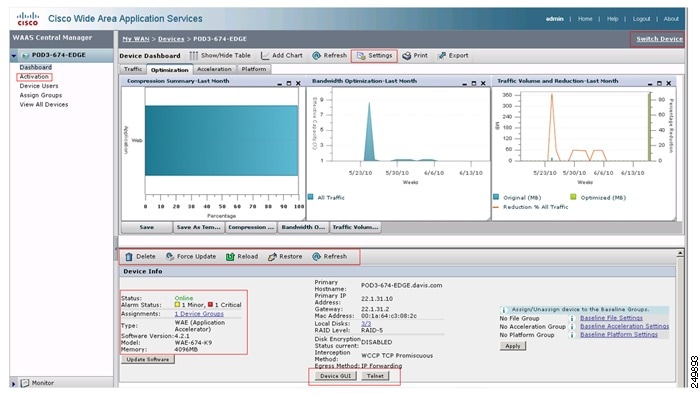
Task: Click the About link
Action: coord(671,19)
